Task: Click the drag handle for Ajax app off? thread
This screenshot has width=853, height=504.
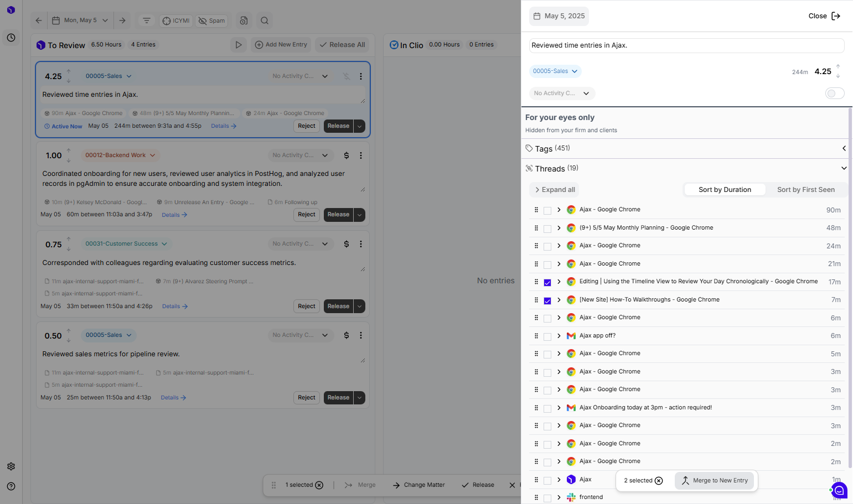Action: pyautogui.click(x=536, y=336)
